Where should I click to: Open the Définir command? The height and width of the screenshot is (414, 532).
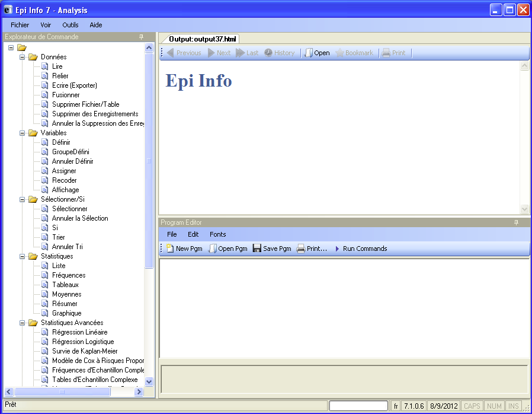coord(61,142)
